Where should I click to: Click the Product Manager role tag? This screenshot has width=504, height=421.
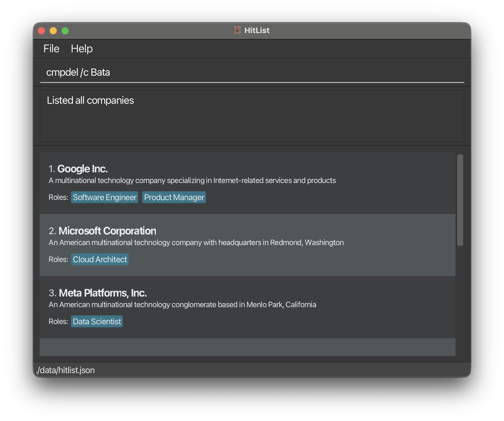click(x=174, y=197)
